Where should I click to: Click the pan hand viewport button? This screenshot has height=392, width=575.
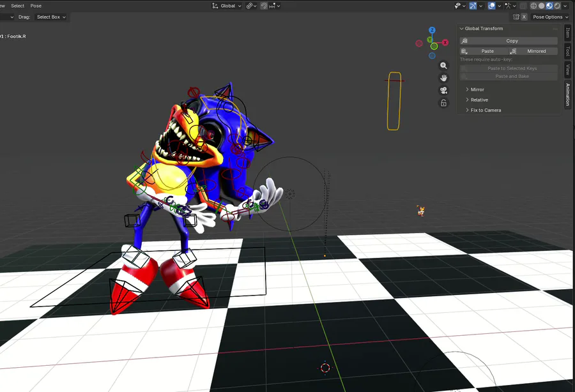click(443, 78)
